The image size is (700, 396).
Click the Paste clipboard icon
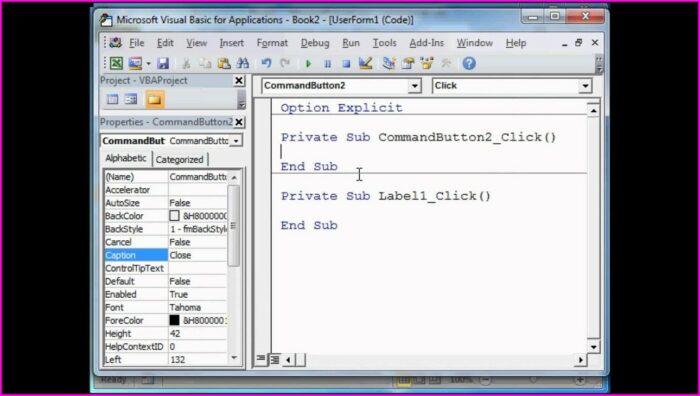pyautogui.click(x=224, y=63)
